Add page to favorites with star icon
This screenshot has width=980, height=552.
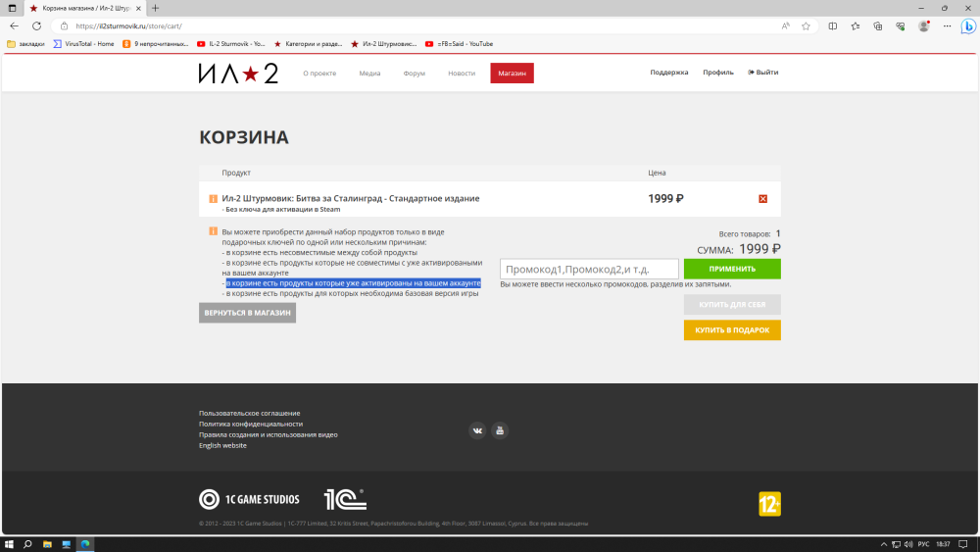tap(806, 26)
